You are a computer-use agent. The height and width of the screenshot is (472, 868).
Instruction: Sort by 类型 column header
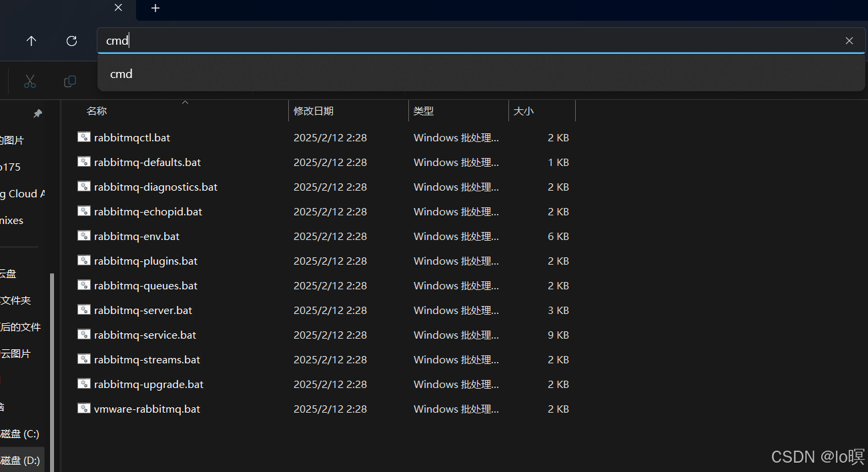(424, 111)
